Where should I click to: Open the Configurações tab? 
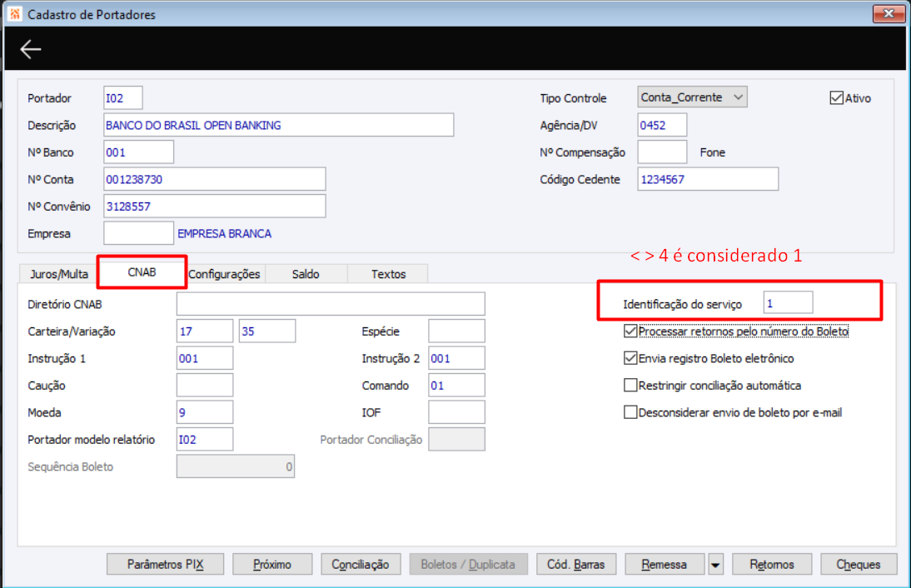pos(224,274)
